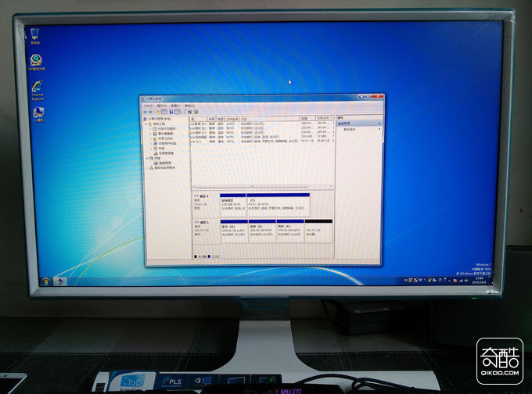This screenshot has height=394, width=532.
Task: Open the Help (H) menu
Action: click(x=189, y=106)
